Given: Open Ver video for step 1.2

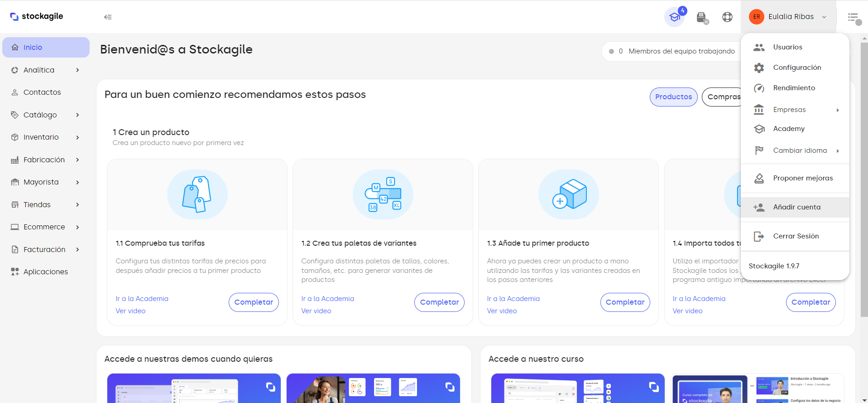Looking at the screenshot, I should point(316,311).
